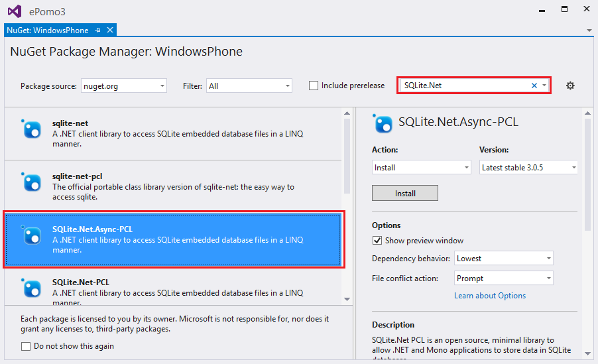This screenshot has width=598, height=364.
Task: Click in the SQLite.Net search field
Action: point(464,86)
